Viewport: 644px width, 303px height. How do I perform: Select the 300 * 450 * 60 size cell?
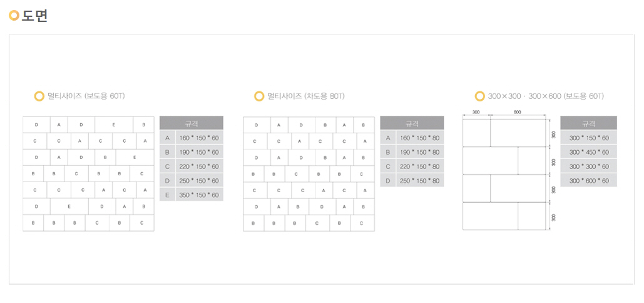[589, 152]
